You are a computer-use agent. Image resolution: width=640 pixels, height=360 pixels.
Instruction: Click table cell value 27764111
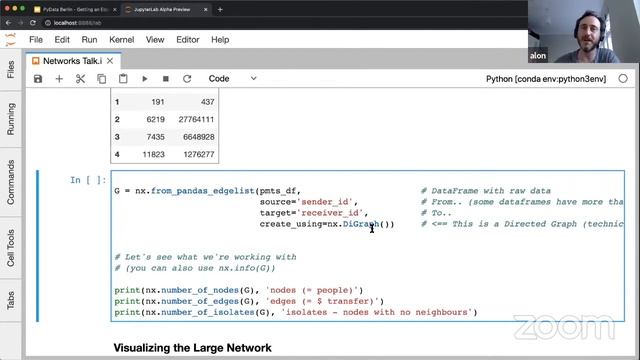click(196, 120)
